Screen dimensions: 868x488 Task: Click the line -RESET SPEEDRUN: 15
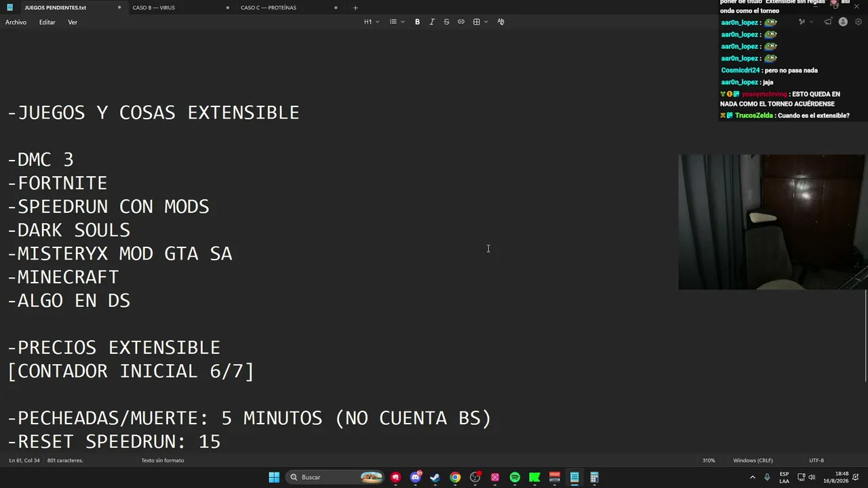[114, 442]
